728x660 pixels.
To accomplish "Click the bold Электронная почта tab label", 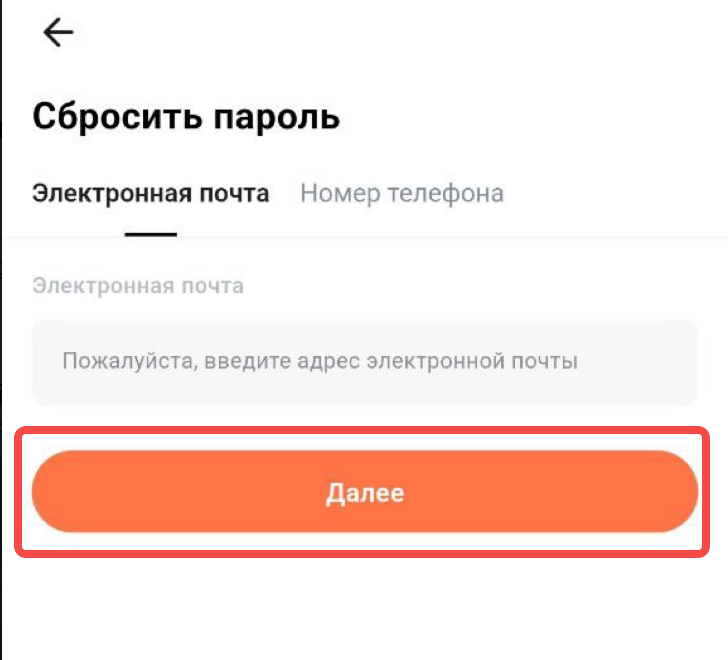I will 151,193.
